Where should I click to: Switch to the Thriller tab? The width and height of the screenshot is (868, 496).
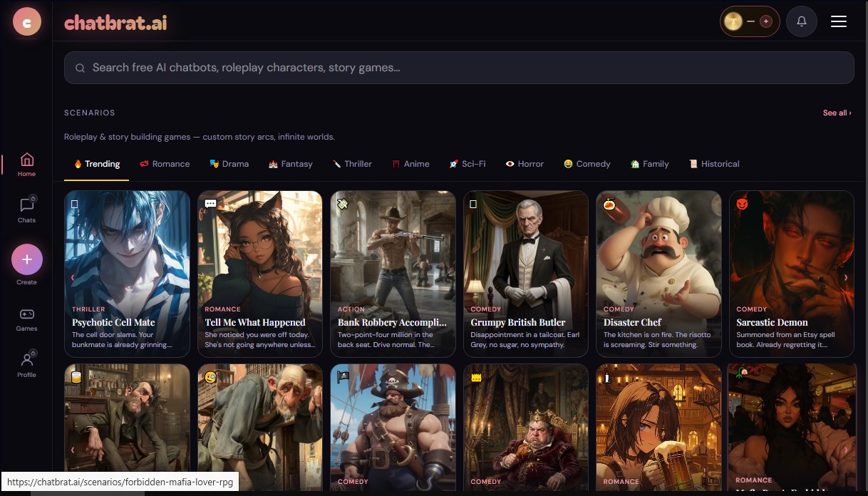(352, 164)
